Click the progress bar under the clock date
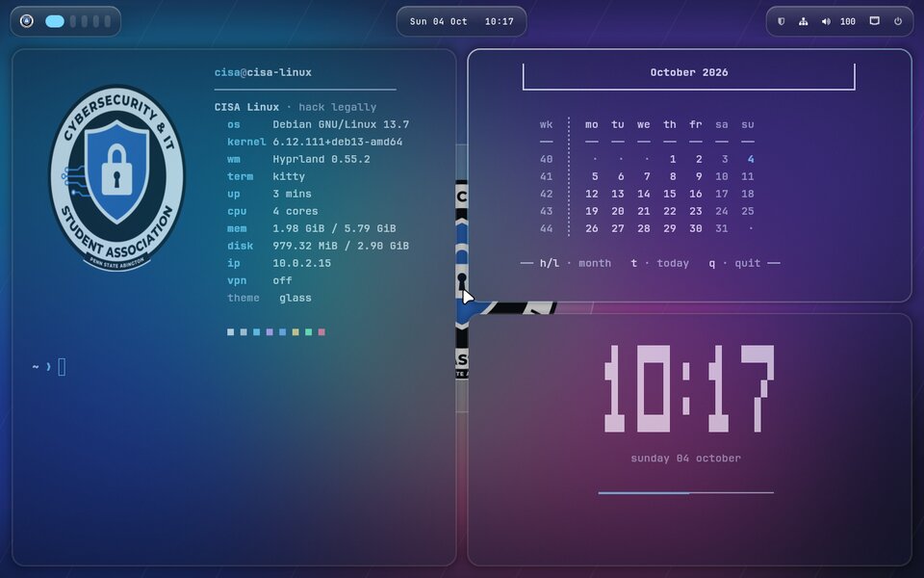Image resolution: width=924 pixels, height=578 pixels. [x=686, y=492]
